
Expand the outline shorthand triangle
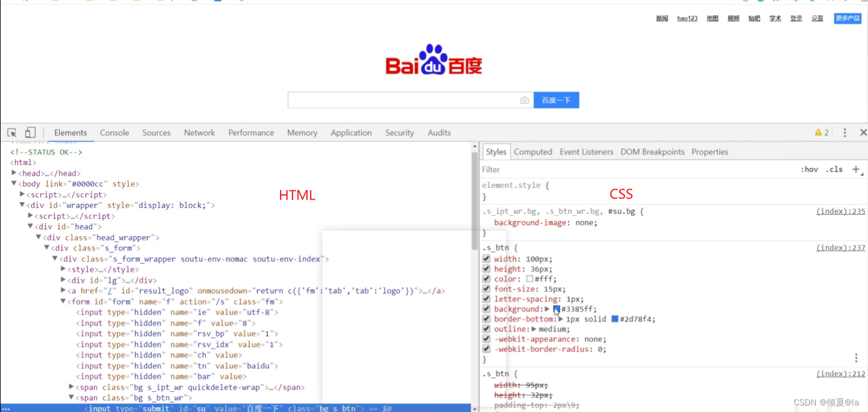coord(534,329)
